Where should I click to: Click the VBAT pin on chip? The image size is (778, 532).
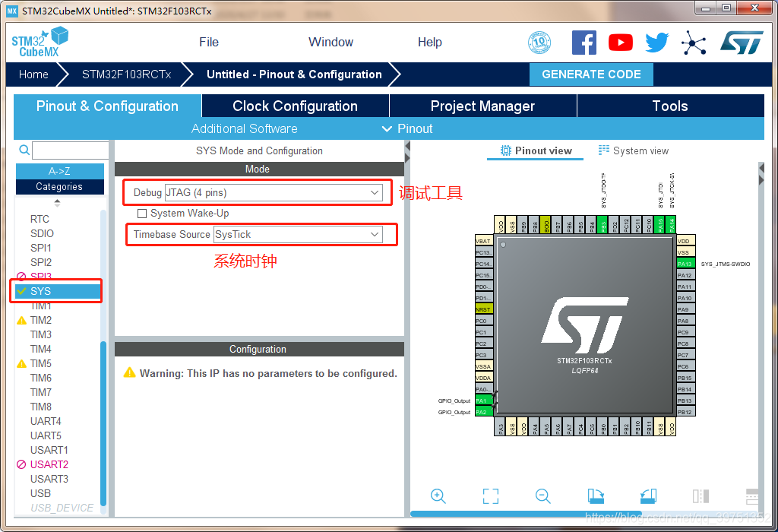pyautogui.click(x=484, y=241)
